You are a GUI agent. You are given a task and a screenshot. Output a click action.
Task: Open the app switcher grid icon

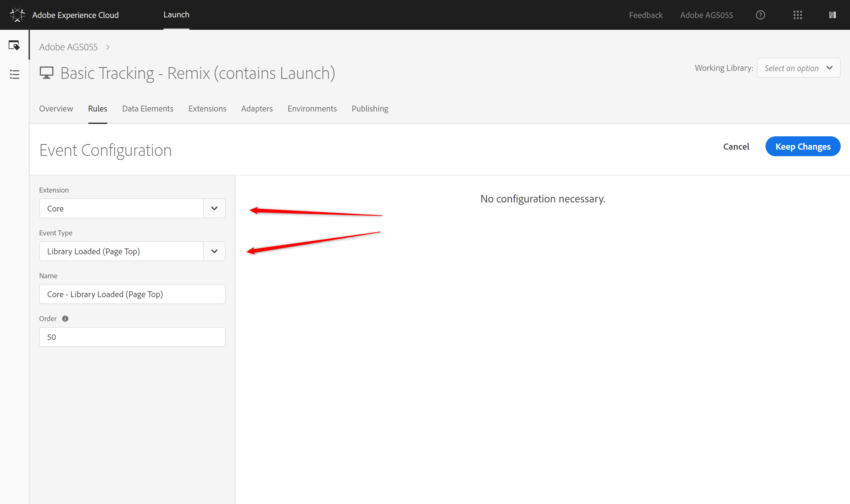[797, 15]
